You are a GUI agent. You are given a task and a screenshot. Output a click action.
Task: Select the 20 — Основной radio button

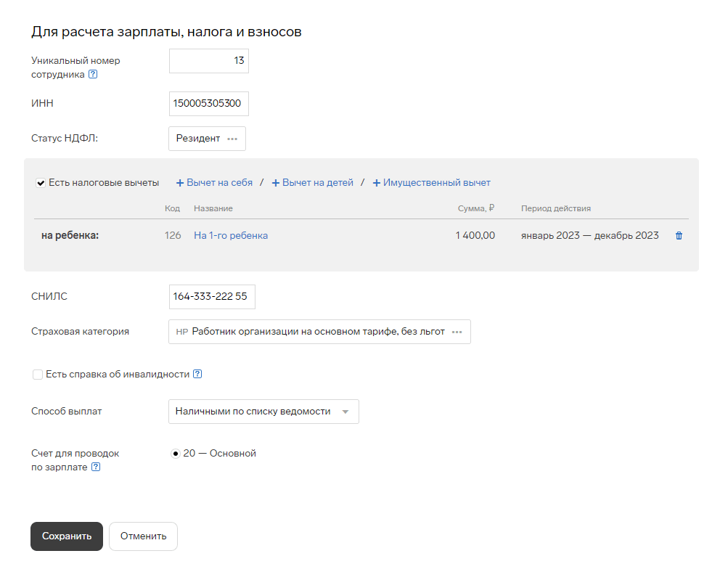(175, 454)
